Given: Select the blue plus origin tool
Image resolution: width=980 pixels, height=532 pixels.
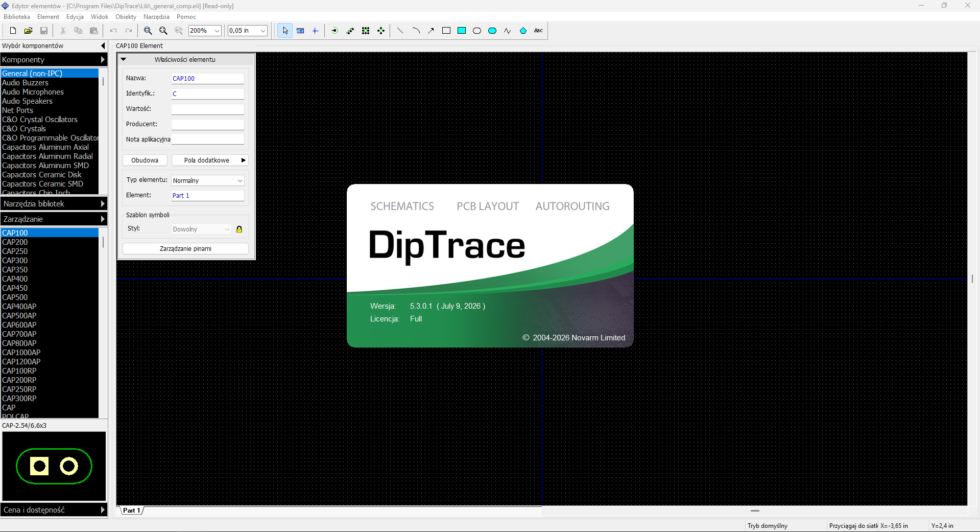Looking at the screenshot, I should click(316, 31).
